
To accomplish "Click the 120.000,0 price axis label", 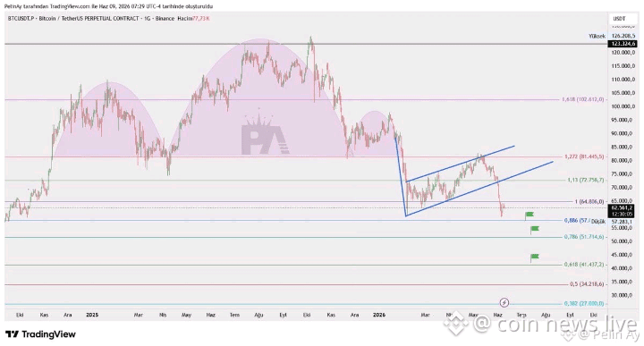I will tap(623, 53).
